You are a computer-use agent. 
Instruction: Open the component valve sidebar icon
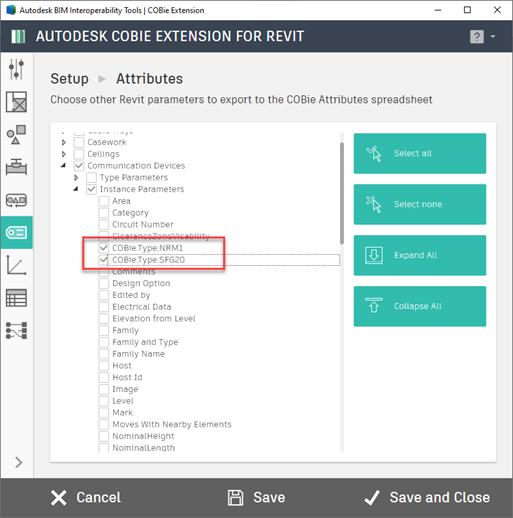[x=16, y=167]
